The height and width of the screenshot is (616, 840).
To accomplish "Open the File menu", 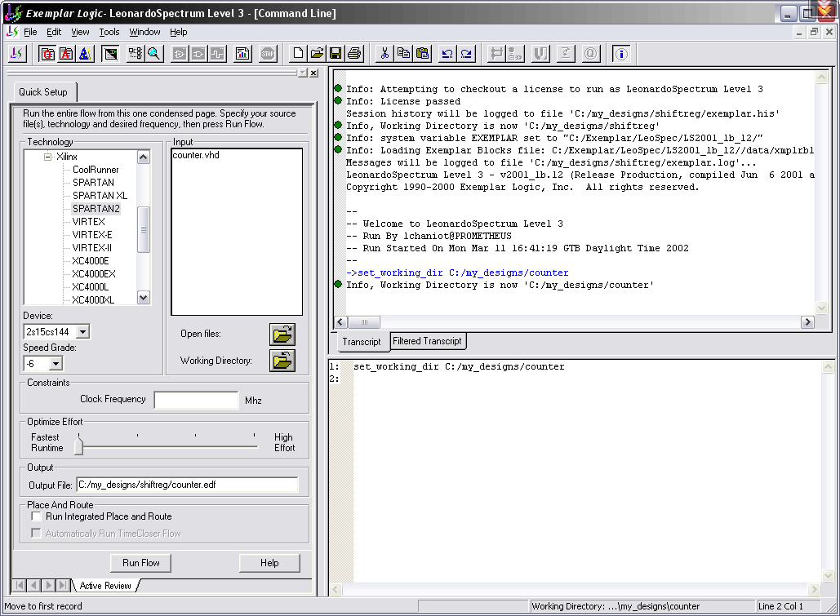I will (30, 32).
